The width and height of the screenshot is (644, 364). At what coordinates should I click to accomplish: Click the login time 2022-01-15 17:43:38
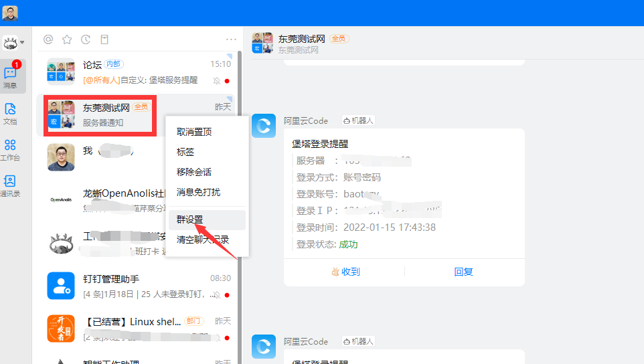point(390,227)
